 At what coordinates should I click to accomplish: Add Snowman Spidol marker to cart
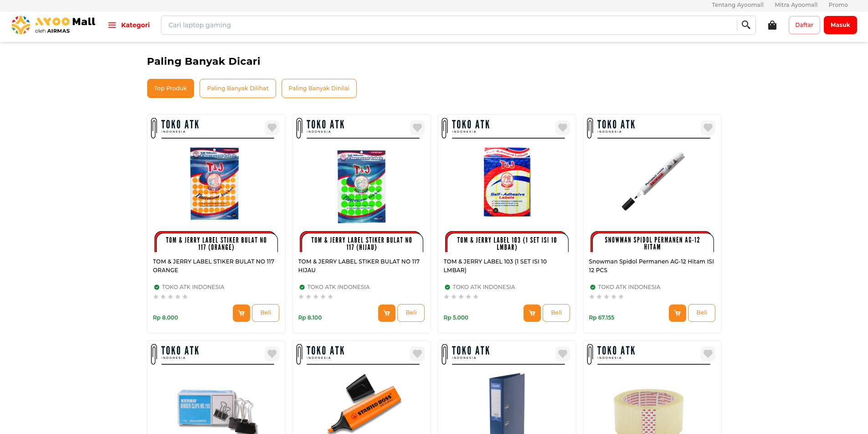point(677,313)
